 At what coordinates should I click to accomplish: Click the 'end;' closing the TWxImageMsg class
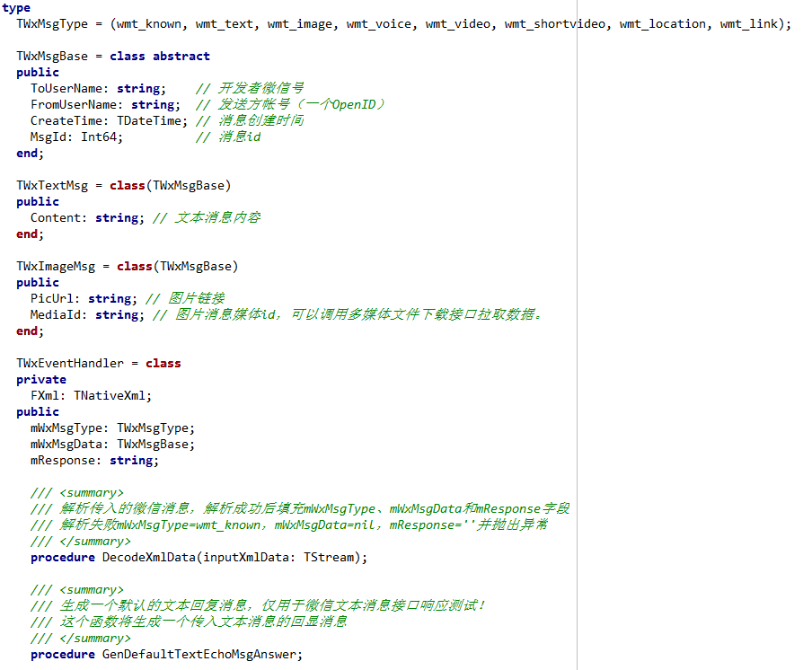[x=30, y=331]
